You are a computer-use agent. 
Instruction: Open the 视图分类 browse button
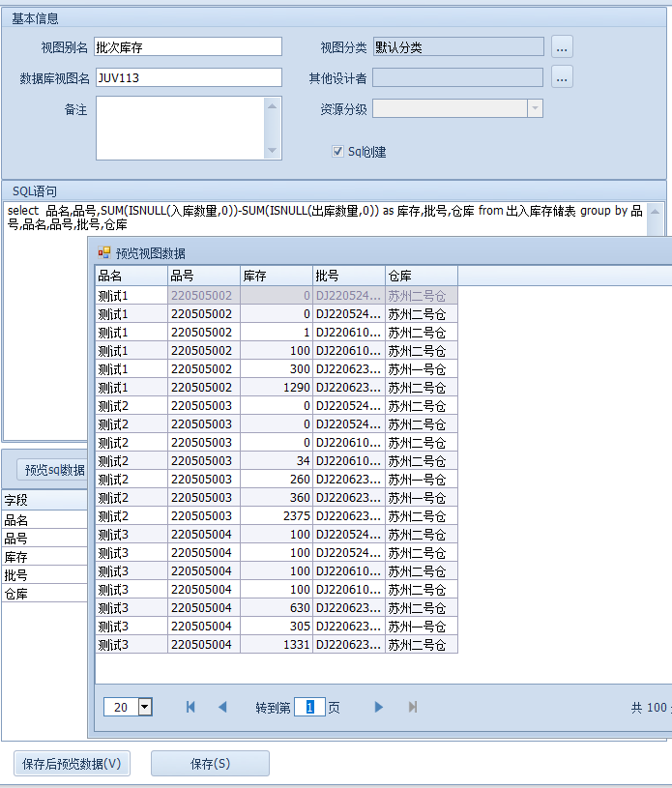click(562, 46)
